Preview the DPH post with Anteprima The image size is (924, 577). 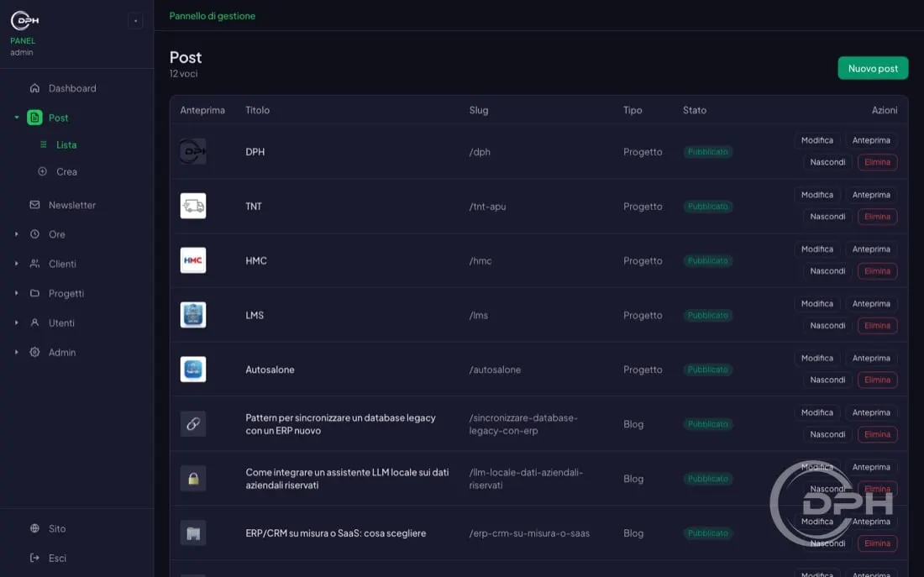[871, 140]
